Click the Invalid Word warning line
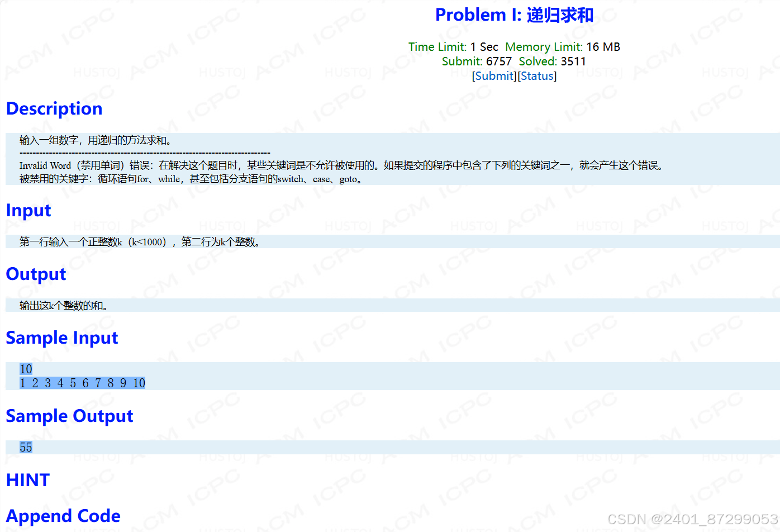The image size is (780, 532). coord(343,165)
